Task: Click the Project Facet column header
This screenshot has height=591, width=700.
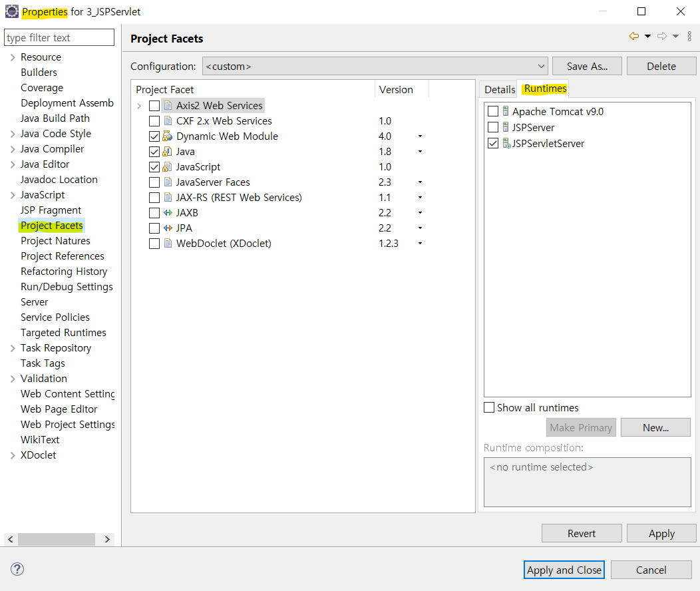Action: click(x=254, y=89)
